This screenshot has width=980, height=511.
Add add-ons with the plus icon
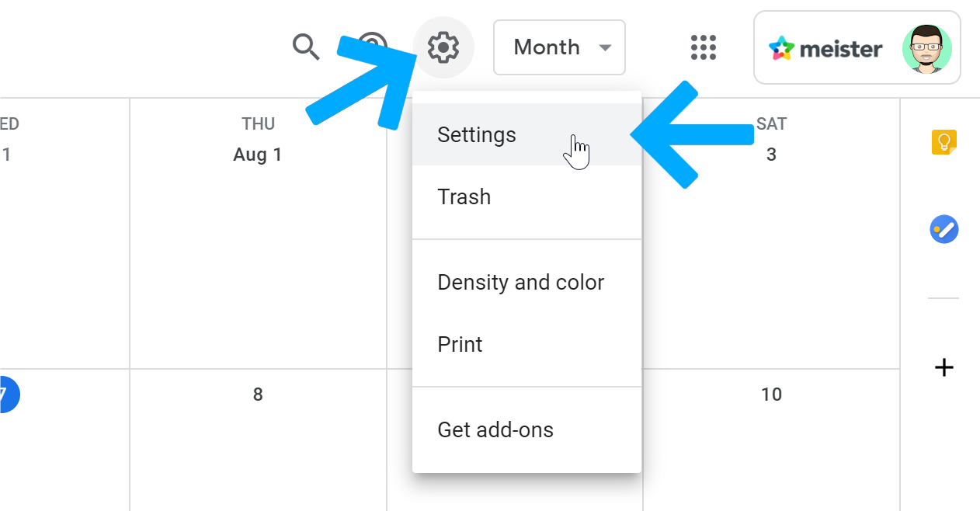tap(944, 367)
